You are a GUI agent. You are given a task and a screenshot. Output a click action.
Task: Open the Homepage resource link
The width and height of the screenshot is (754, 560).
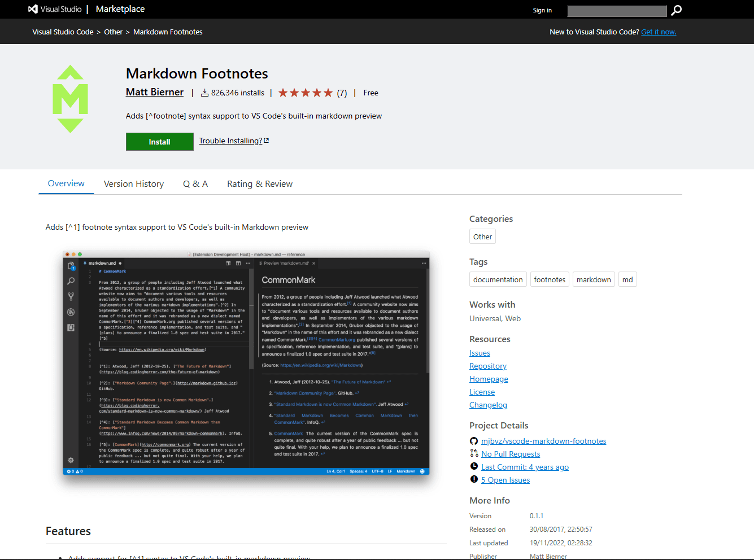coord(489,379)
